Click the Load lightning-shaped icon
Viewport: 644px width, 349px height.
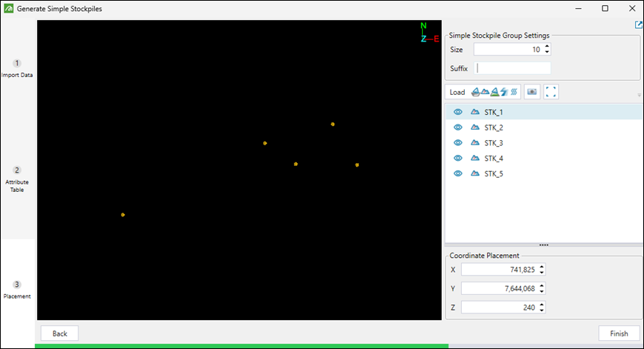pyautogui.click(x=504, y=92)
